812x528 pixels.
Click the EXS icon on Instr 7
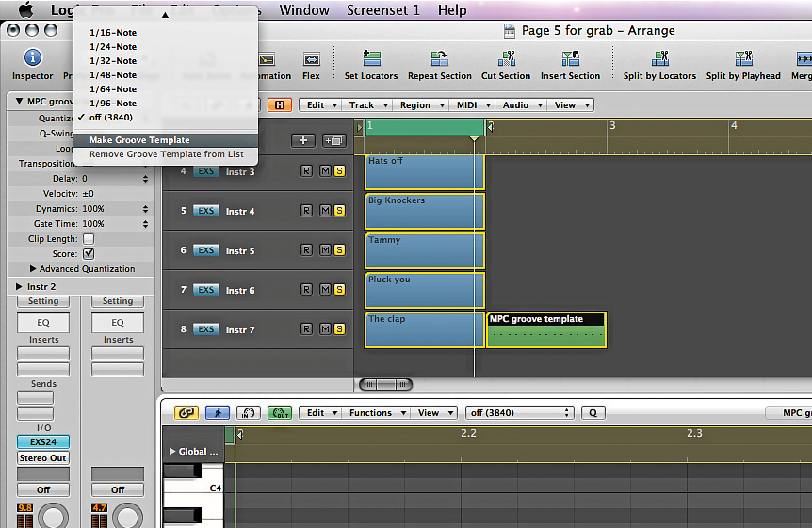205,329
